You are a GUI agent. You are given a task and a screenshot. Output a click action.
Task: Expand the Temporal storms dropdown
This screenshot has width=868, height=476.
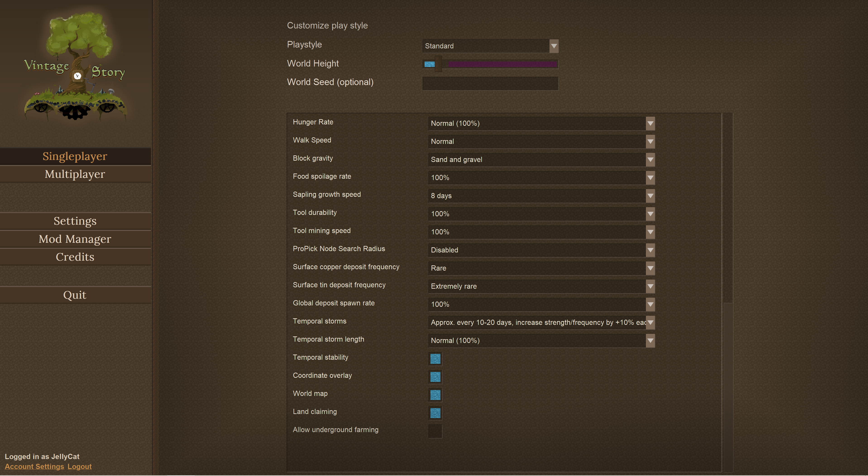tap(650, 322)
